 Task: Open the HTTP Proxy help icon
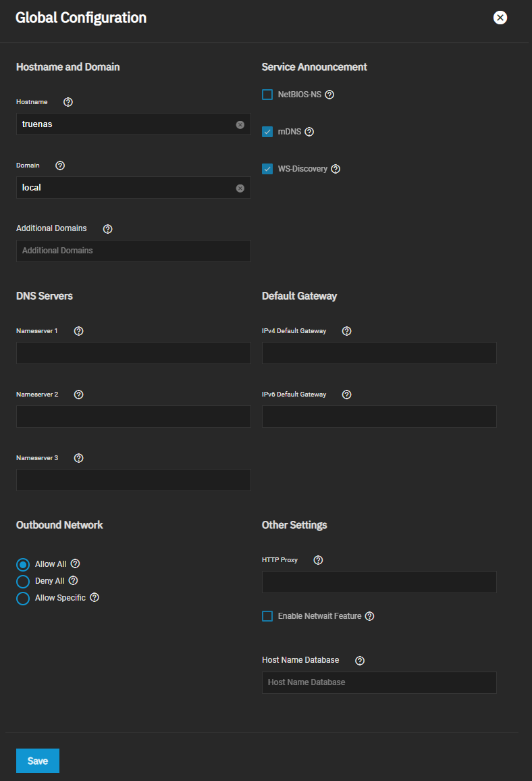pyautogui.click(x=319, y=560)
